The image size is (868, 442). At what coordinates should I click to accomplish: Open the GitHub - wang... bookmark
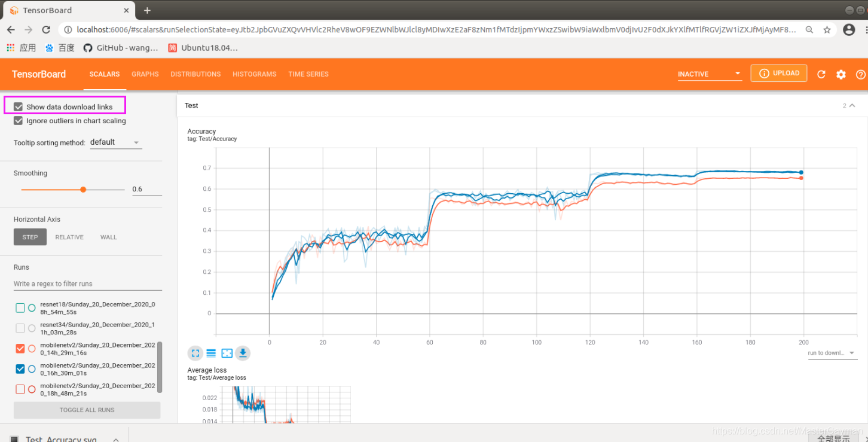[x=121, y=48]
